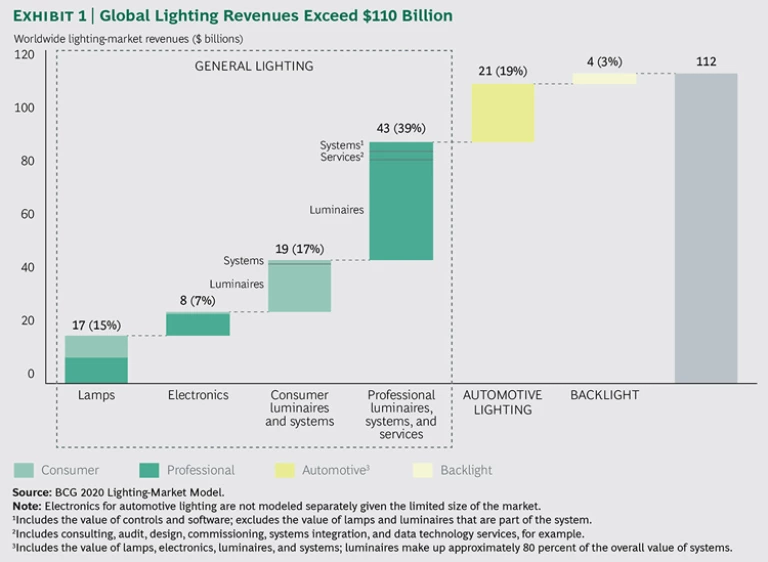Click the Exhibit 1 chart title
This screenshot has height=562, width=768.
[232, 16]
